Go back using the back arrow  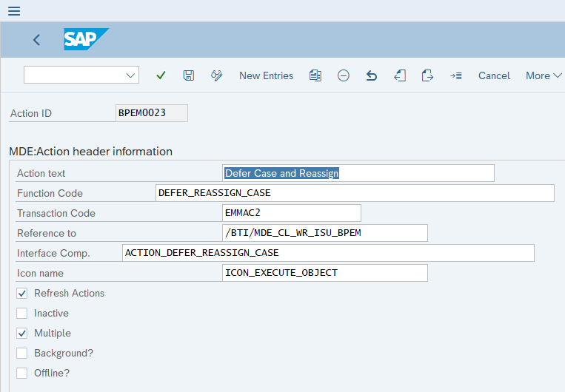coord(36,40)
